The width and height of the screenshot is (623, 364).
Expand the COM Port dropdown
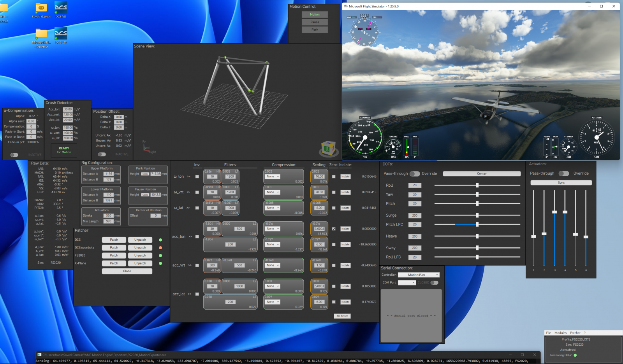407,283
